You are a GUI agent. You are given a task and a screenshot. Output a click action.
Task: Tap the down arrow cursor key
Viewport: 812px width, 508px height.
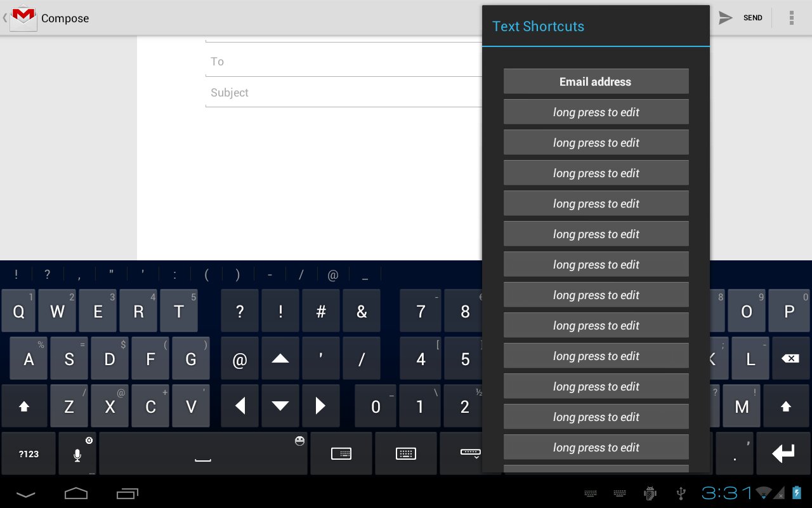click(x=280, y=406)
